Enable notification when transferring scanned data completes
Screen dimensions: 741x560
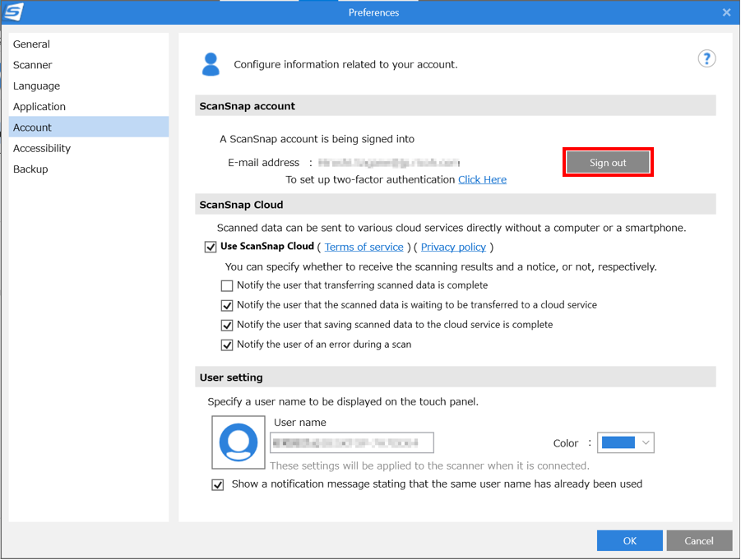(x=227, y=285)
